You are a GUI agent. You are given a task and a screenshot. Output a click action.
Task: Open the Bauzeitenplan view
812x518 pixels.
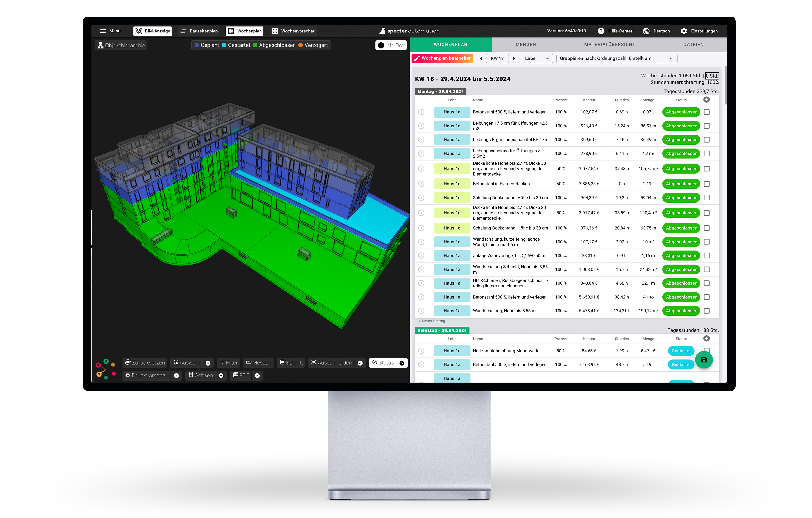199,31
